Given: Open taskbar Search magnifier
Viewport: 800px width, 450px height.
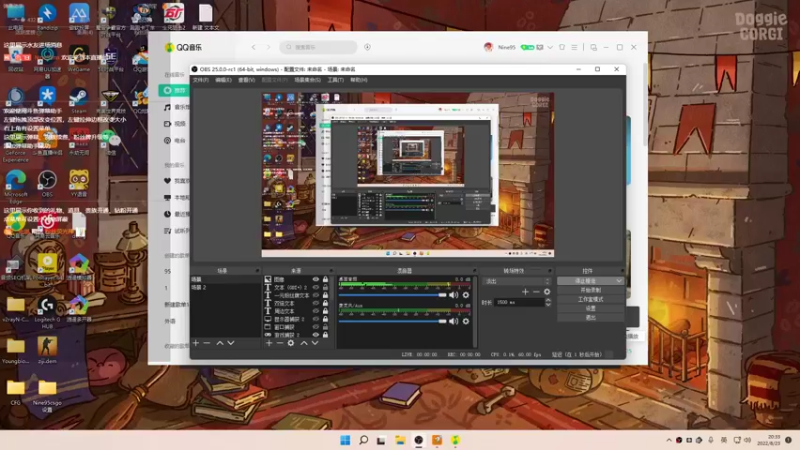Looking at the screenshot, I should [x=363, y=440].
